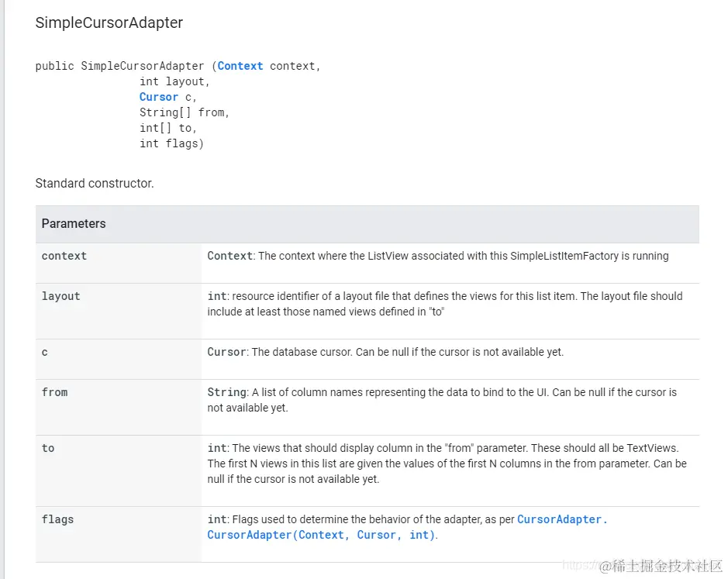This screenshot has height=579, width=728.
Task: Click the Context link in constructor signature
Action: (240, 66)
